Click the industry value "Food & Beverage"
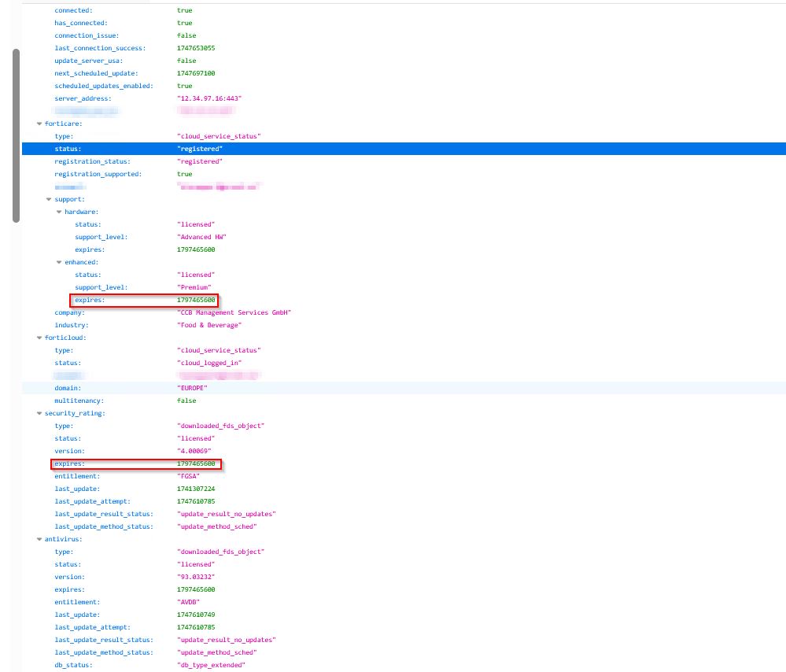This screenshot has height=672, width=786. (x=209, y=326)
